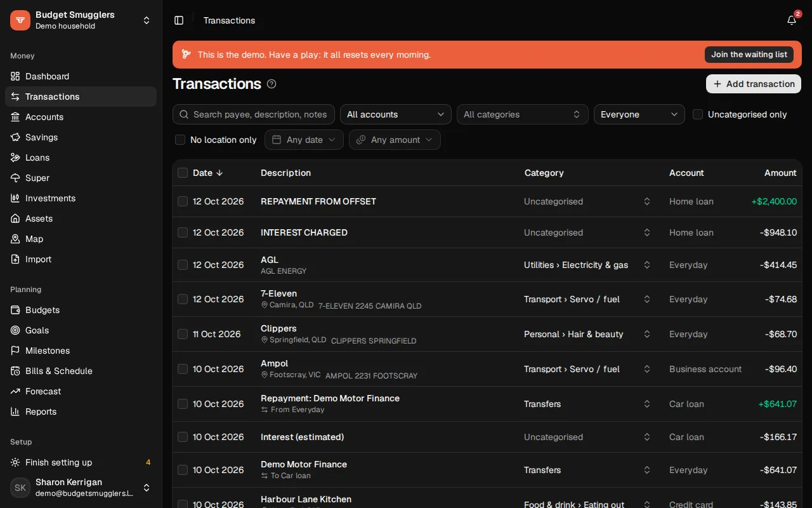Screen dimensions: 812x508
Task: Click the Business account cell
Action: tap(705, 369)
